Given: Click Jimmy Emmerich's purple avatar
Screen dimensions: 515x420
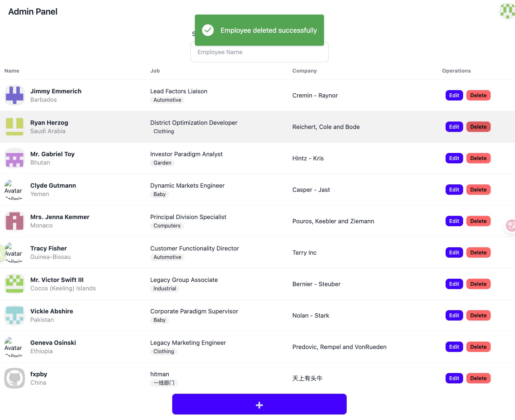Looking at the screenshot, I should coord(15,95).
